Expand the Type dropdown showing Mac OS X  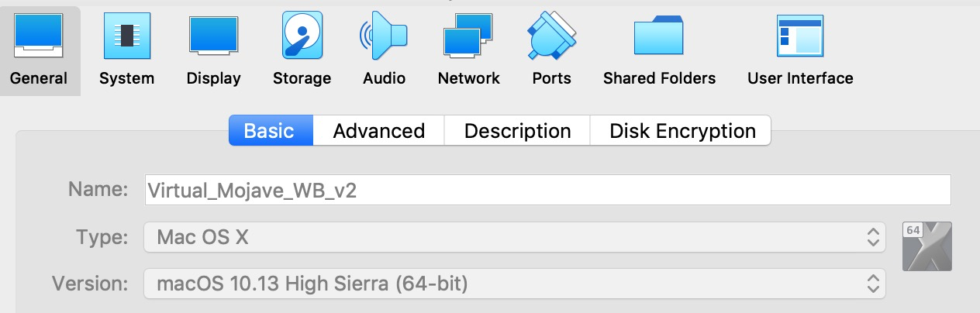click(x=514, y=236)
